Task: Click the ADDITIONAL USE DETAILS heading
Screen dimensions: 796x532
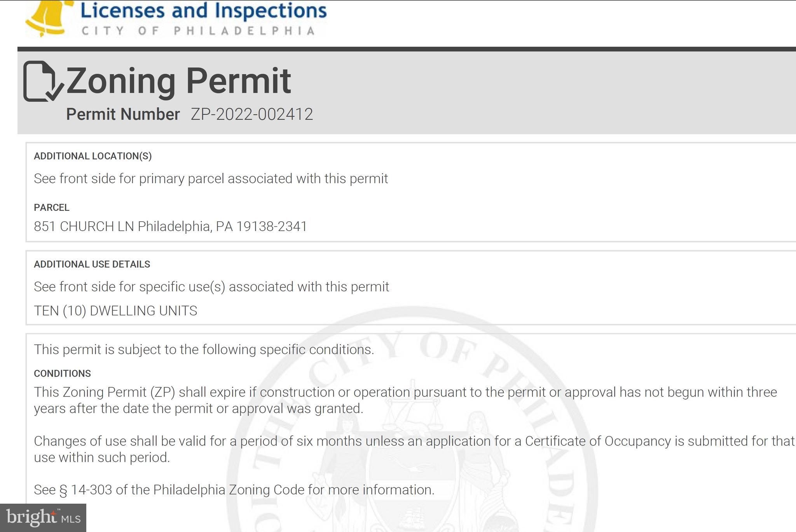Action: click(92, 264)
